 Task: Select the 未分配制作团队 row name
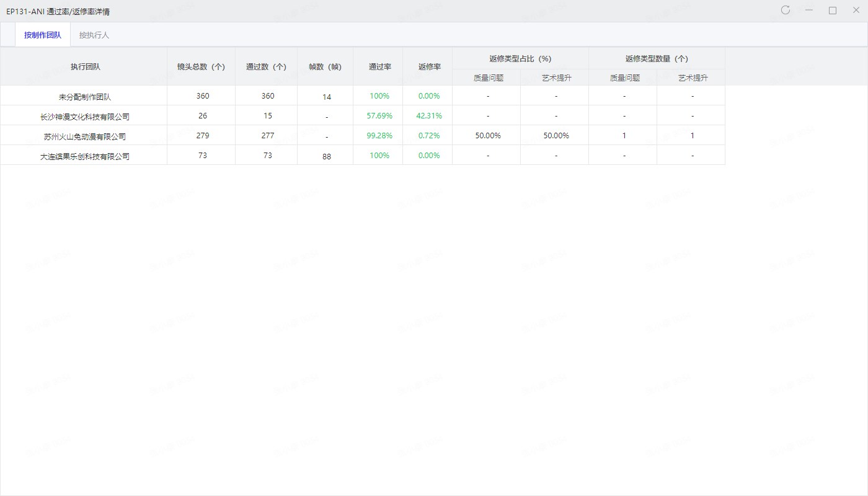85,97
